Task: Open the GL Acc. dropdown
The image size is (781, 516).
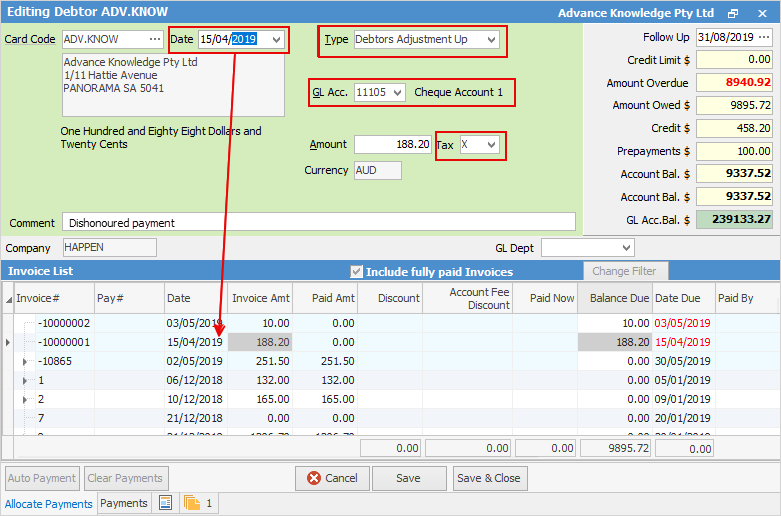Action: (397, 93)
